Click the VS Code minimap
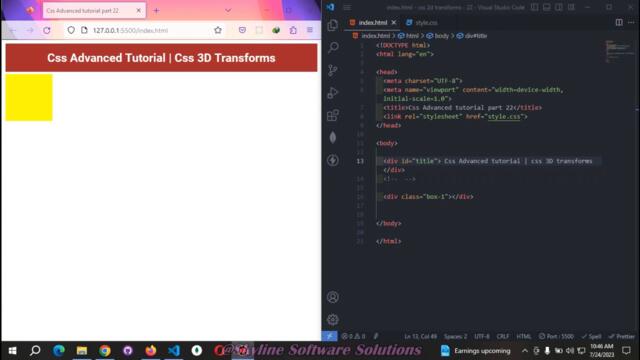The image size is (640, 360). click(x=620, y=51)
